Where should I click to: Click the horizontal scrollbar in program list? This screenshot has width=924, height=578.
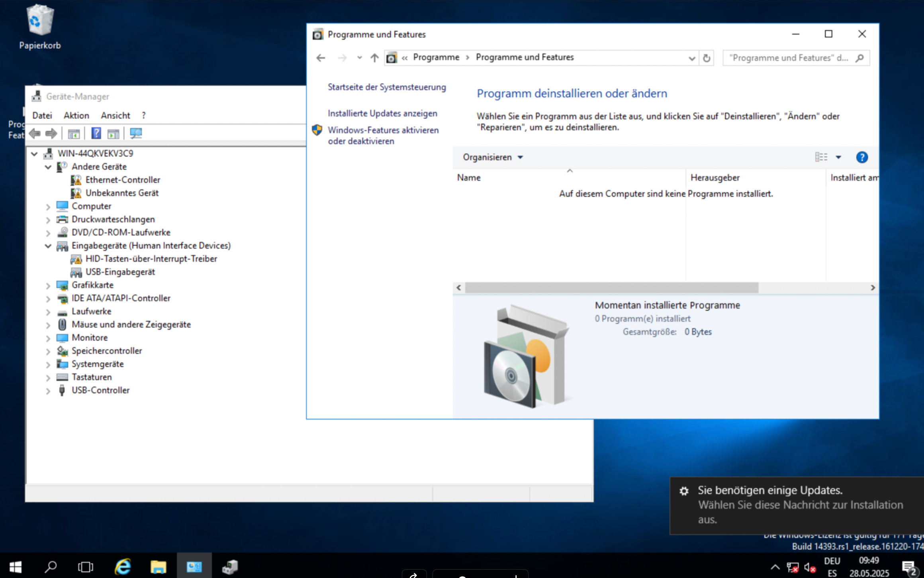coord(611,288)
